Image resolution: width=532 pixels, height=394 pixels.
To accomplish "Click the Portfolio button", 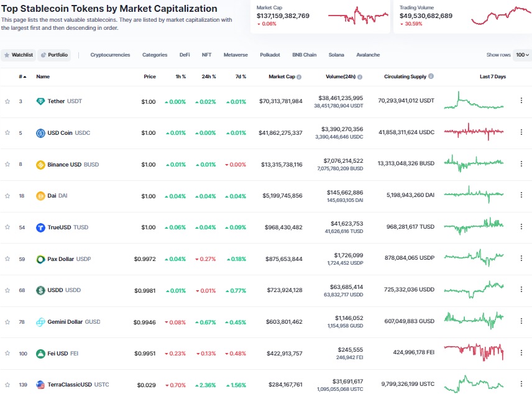I will [54, 55].
